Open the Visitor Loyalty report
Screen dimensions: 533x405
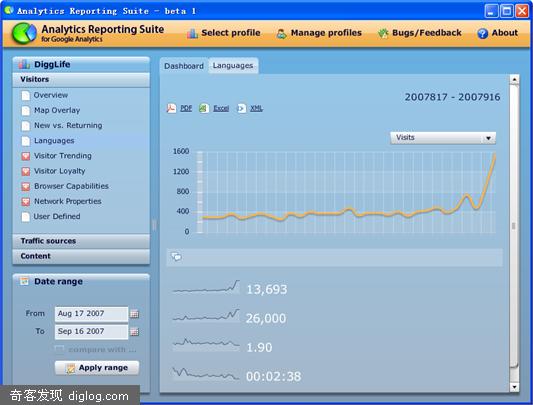tap(59, 171)
